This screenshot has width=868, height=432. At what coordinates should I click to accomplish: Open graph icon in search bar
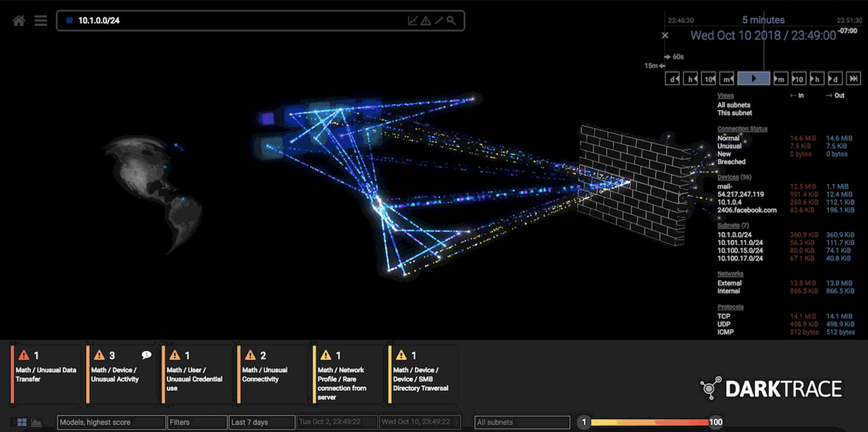pos(412,21)
